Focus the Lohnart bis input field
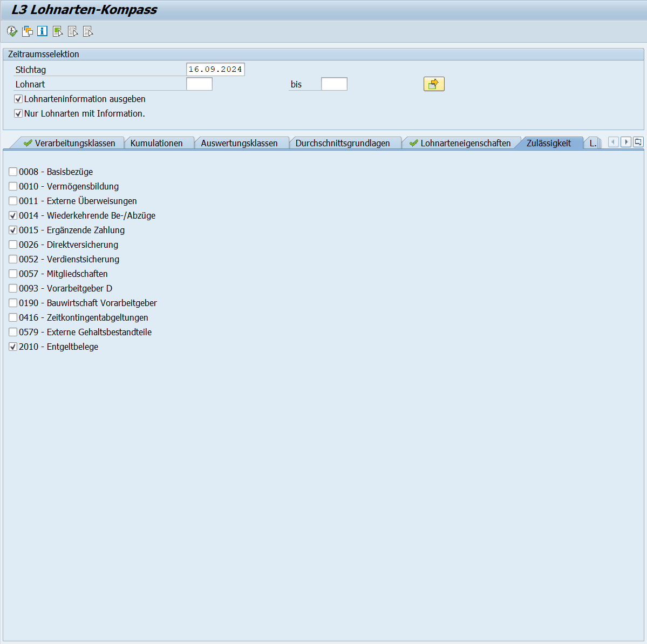Image resolution: width=647 pixels, height=644 pixels. [334, 84]
